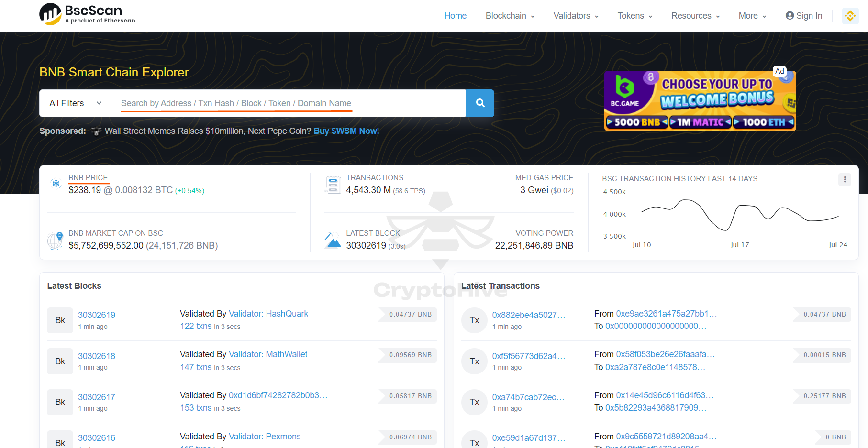Open Validator: Pexmons
This screenshot has height=448, width=868.
click(x=265, y=437)
